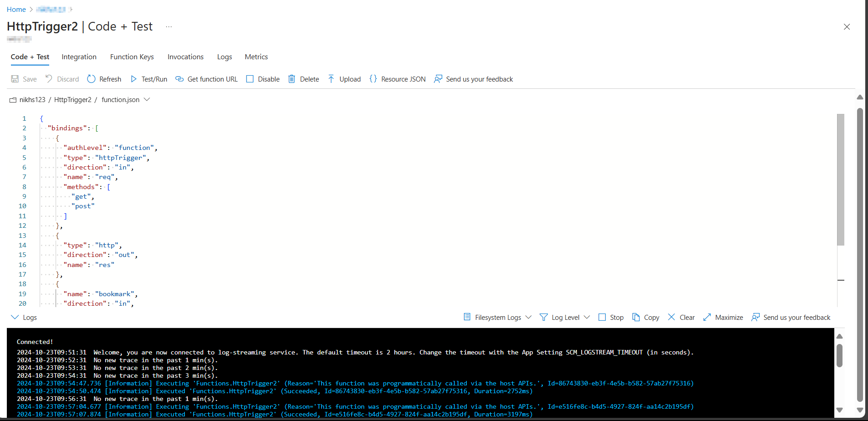This screenshot has width=868, height=421.
Task: Click the Clear logs X icon
Action: [x=671, y=317]
